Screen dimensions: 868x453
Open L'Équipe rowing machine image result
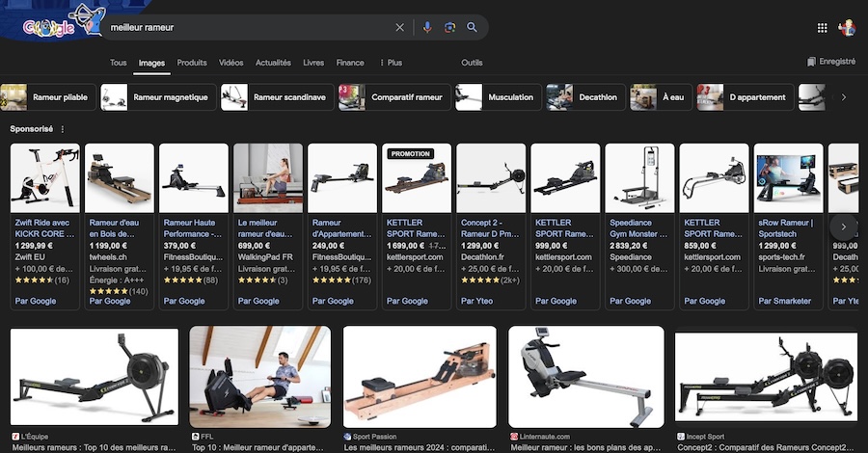(95, 377)
